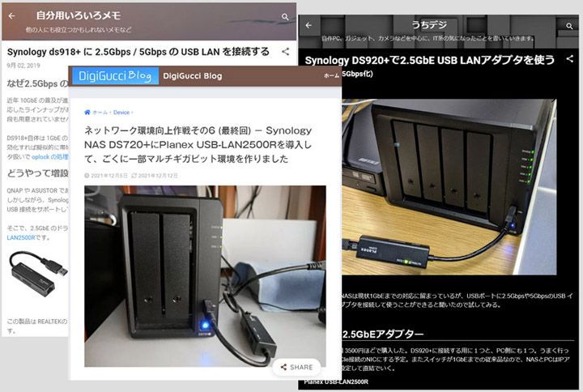This screenshot has height=392, width=583.
Task: Click the ネットワーク環境向上作戦その6 article title
Action: (198, 145)
